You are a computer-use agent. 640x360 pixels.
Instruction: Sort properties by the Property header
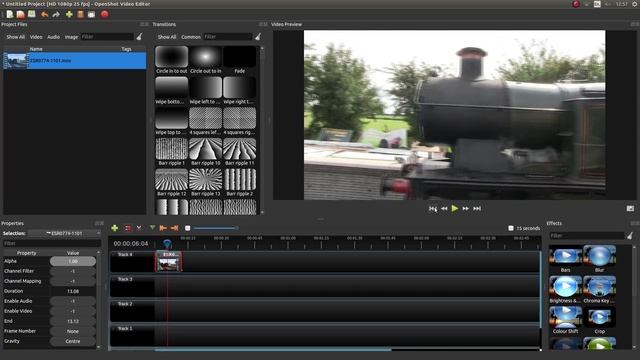(27, 253)
